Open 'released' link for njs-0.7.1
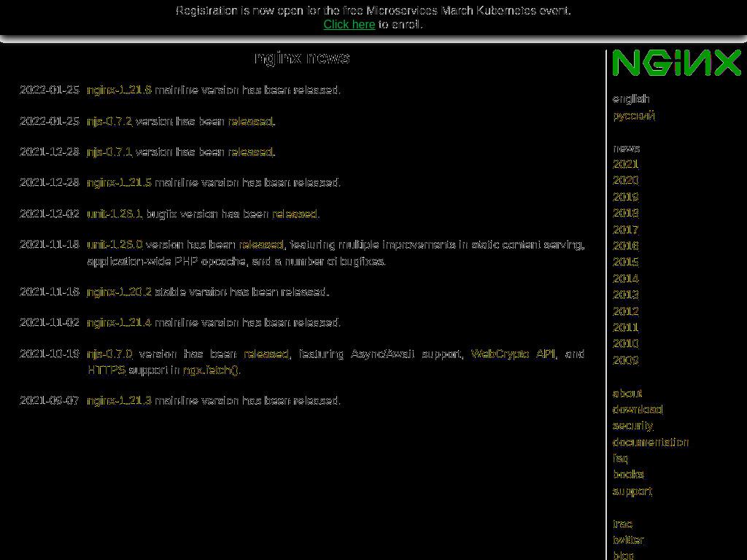747x560 pixels. tap(251, 152)
